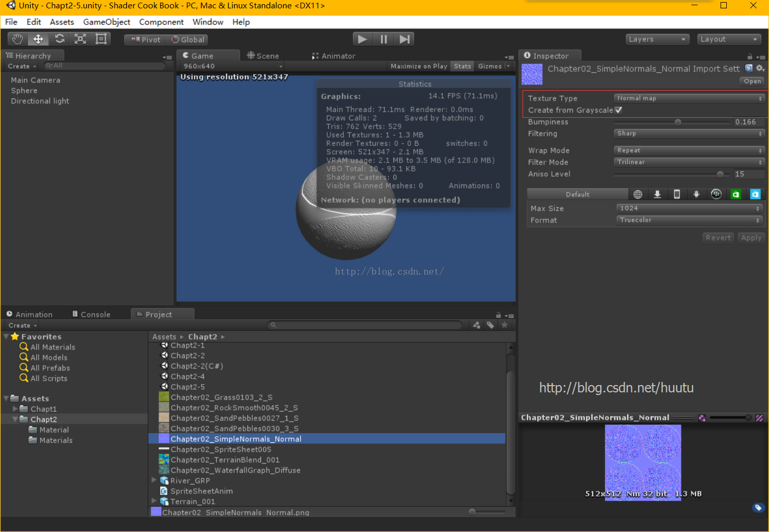
Task: Select the Rect transform tool
Action: tap(101, 39)
